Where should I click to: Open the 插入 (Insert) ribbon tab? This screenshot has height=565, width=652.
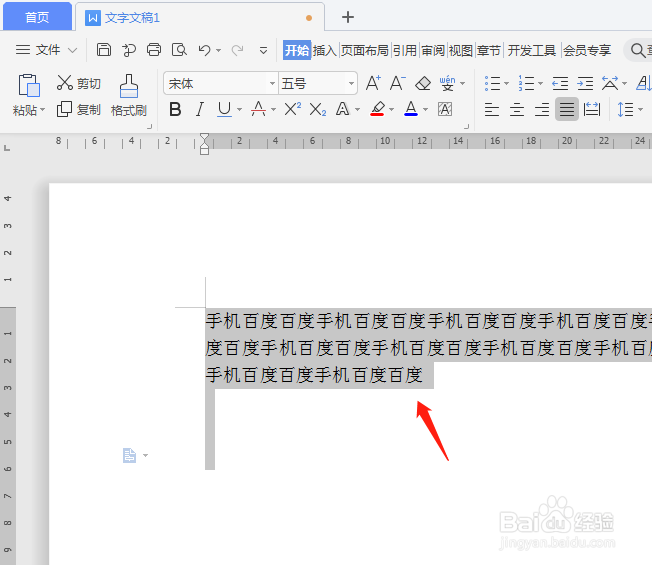click(324, 51)
